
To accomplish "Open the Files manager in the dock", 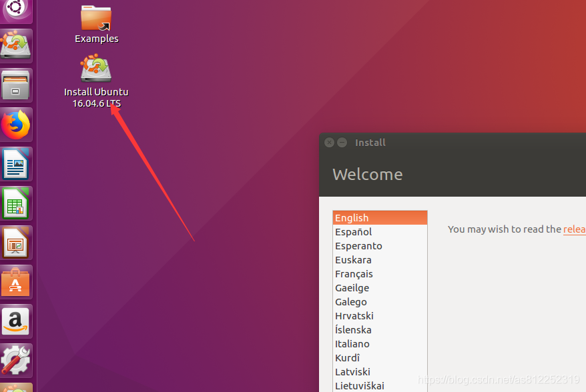I will click(x=16, y=85).
